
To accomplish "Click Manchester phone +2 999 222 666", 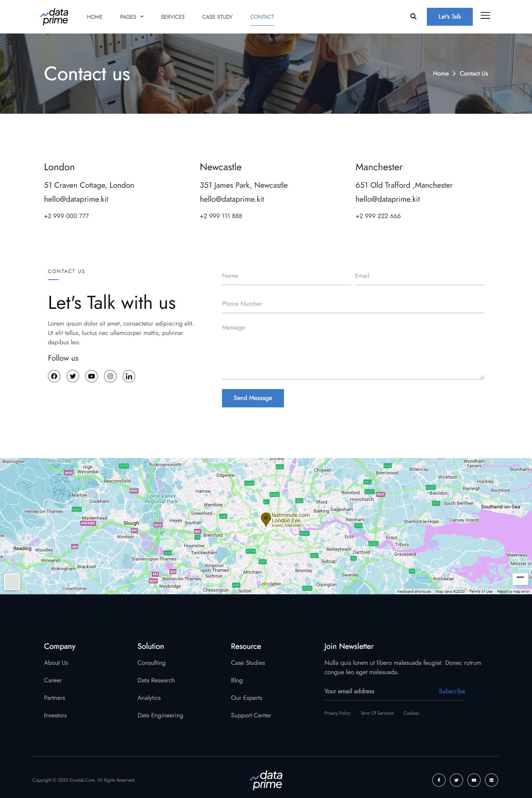I will pos(378,216).
